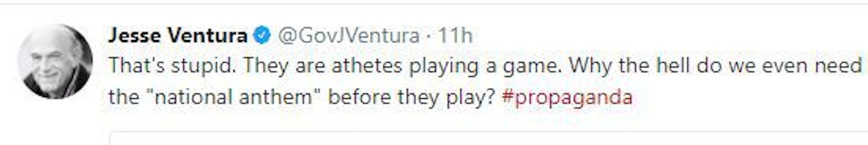Click the words "before they play?"

tap(411, 98)
